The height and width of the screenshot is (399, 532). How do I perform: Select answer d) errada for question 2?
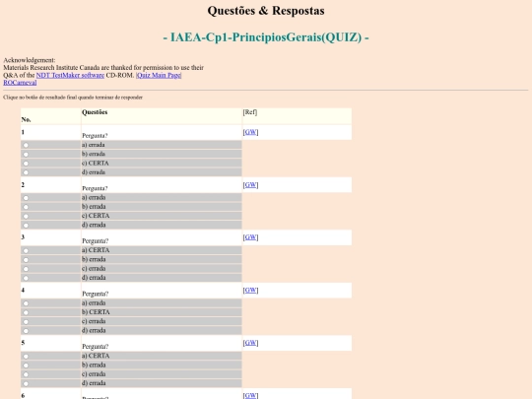tap(26, 226)
